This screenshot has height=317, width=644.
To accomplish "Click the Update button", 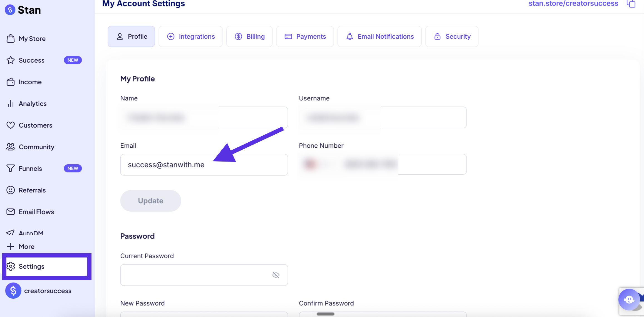I will point(150,201).
